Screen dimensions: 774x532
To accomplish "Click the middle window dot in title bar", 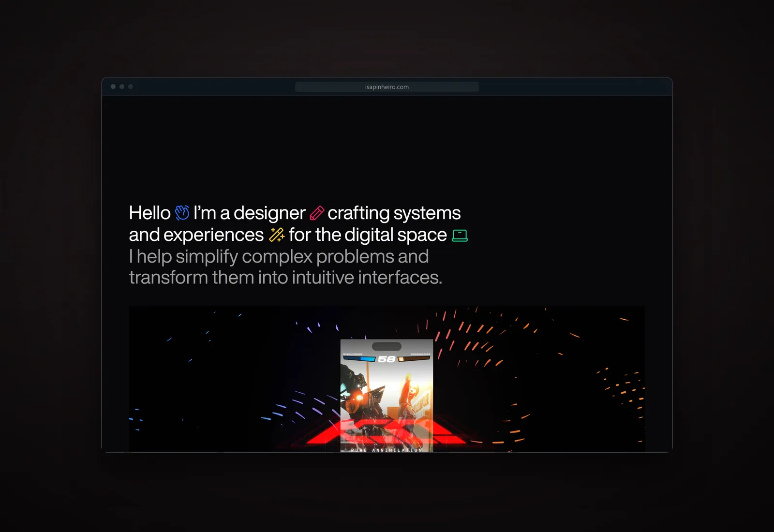I will (122, 87).
